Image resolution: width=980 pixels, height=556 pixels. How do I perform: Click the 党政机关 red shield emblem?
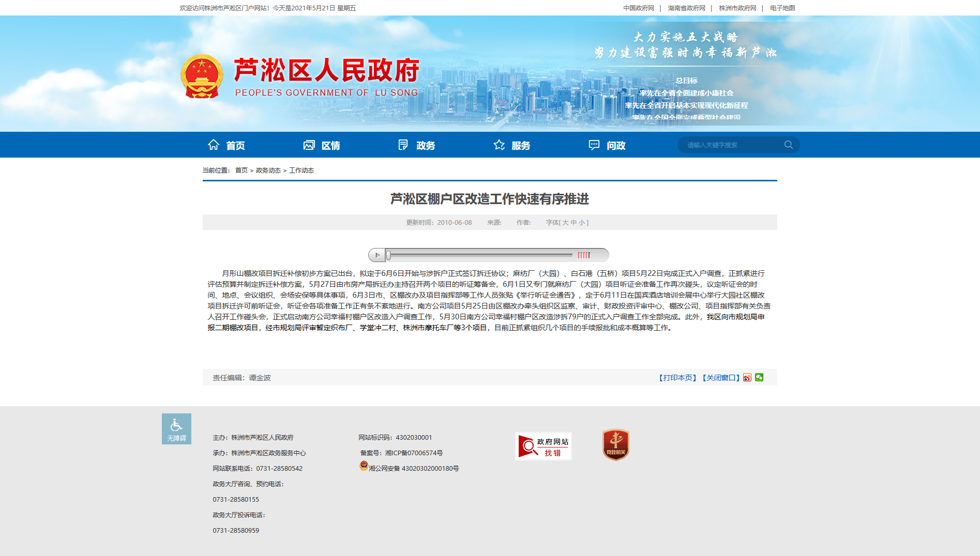[615, 444]
